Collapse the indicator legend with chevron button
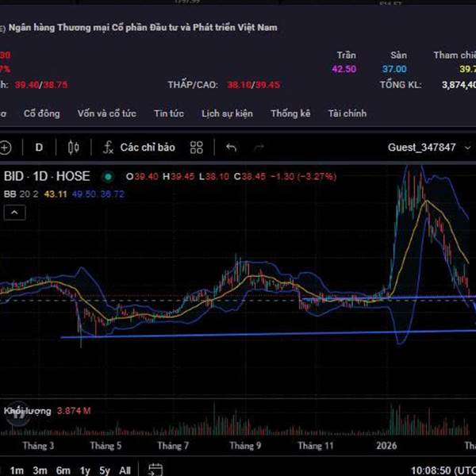Viewport: 476px width, 476px height. click(14, 213)
